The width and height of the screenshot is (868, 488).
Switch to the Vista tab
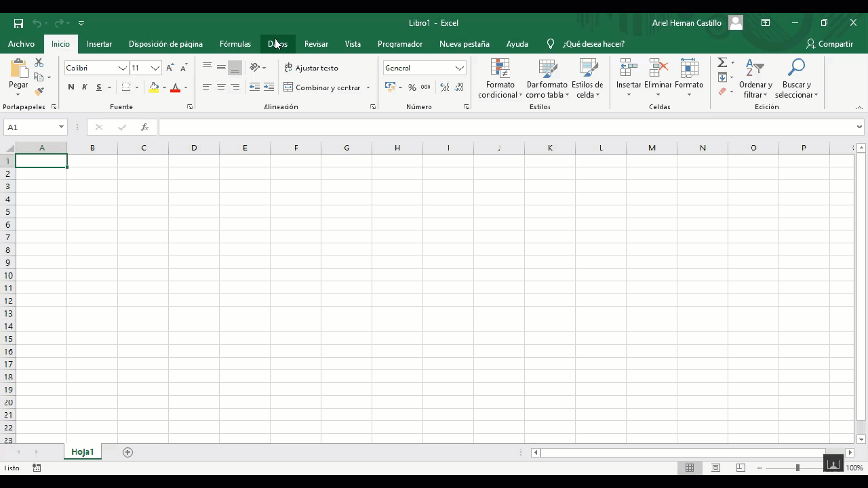click(x=353, y=44)
